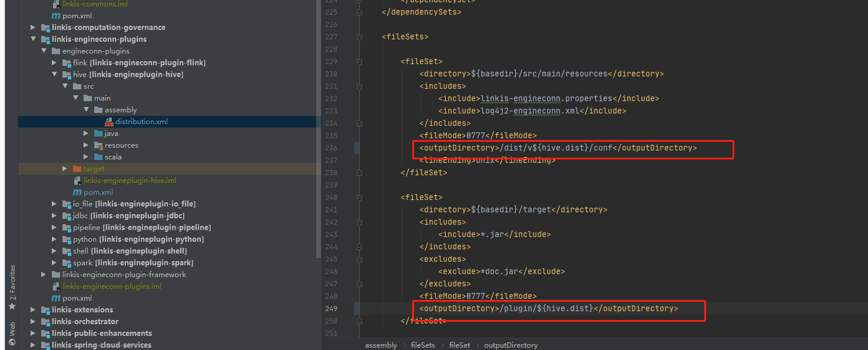Open the Favorites tool window star icon
Image resolution: width=868 pixels, height=350 pixels.
pos(11,306)
